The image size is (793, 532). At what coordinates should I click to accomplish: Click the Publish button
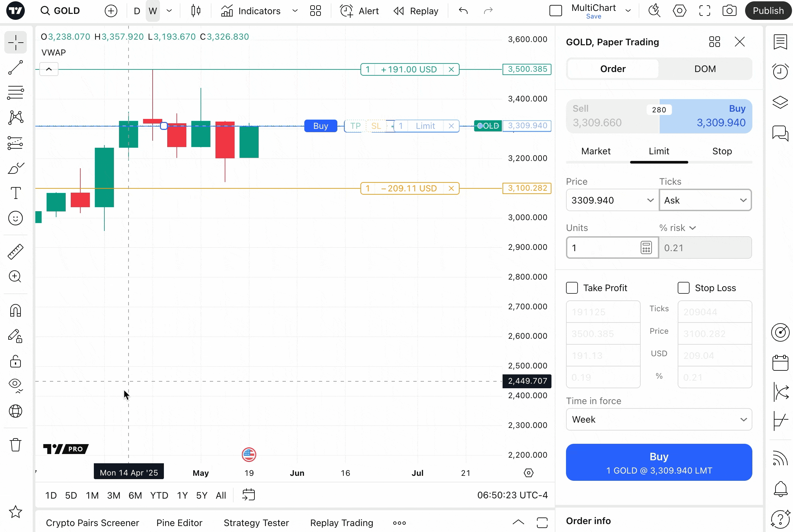pos(768,11)
